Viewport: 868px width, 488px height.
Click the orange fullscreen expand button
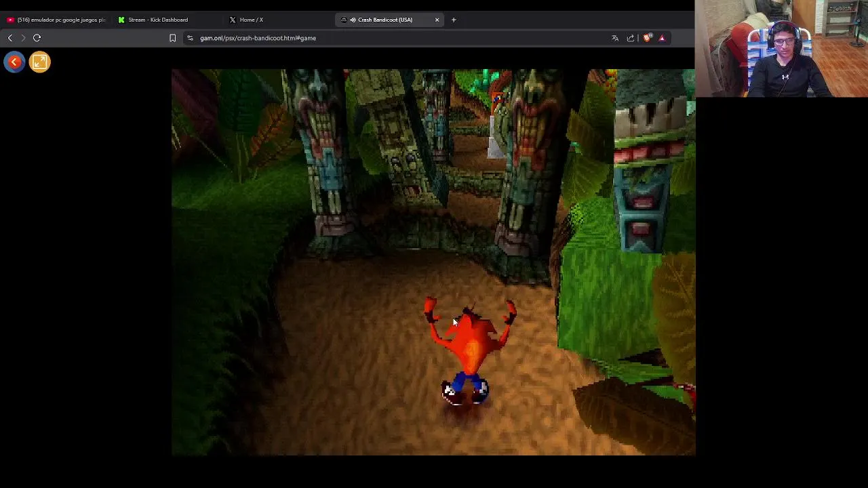[40, 62]
